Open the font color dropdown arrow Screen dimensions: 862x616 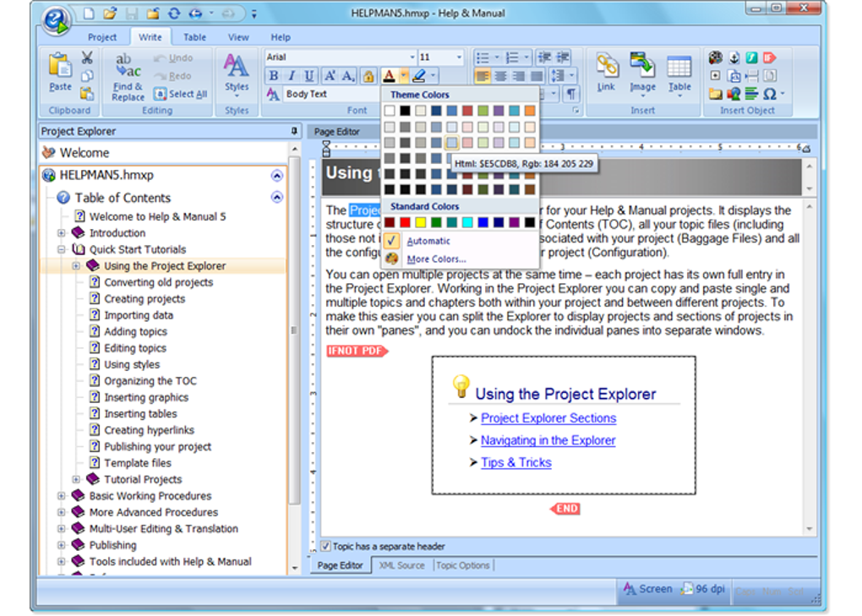(404, 75)
